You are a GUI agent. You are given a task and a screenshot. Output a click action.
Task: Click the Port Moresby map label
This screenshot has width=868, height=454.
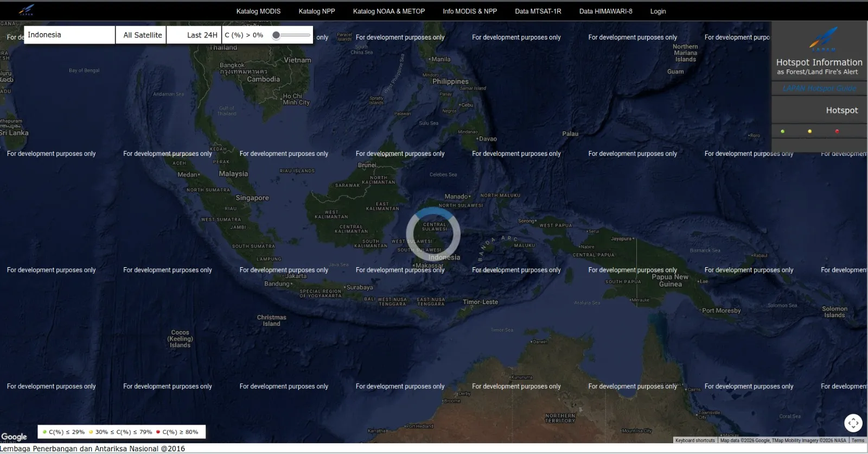pyautogui.click(x=721, y=311)
